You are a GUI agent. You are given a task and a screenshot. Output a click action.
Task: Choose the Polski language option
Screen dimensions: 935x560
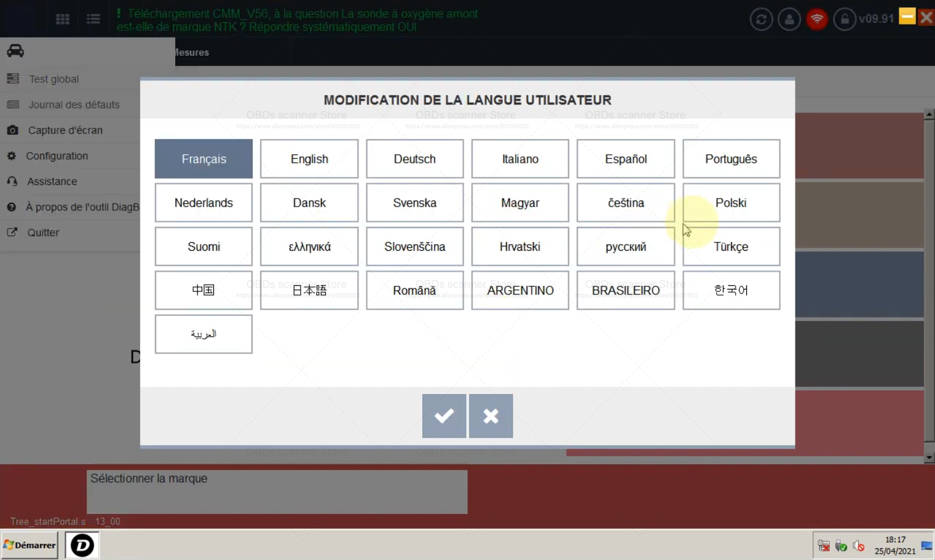pos(731,203)
